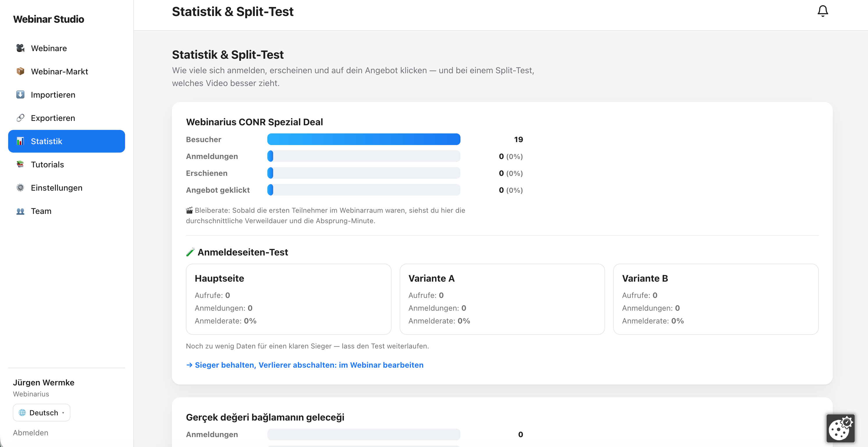Open the Tutorials section

coord(66,164)
